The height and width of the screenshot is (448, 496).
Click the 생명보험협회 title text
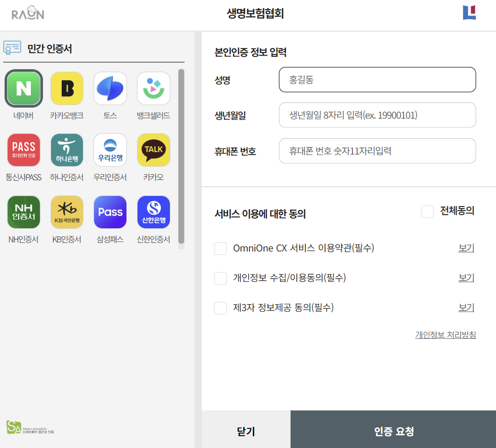[255, 13]
